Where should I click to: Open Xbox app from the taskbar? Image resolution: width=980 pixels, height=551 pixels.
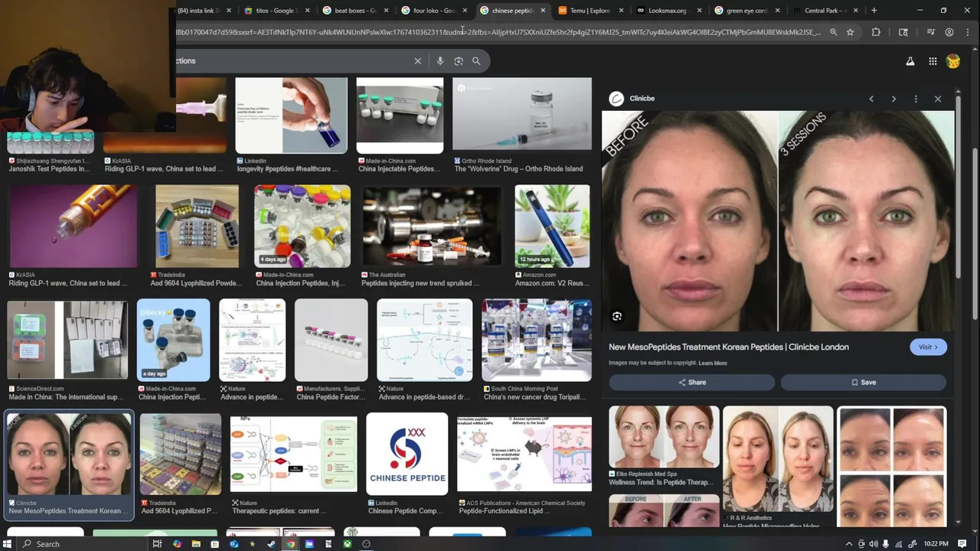coord(348,544)
